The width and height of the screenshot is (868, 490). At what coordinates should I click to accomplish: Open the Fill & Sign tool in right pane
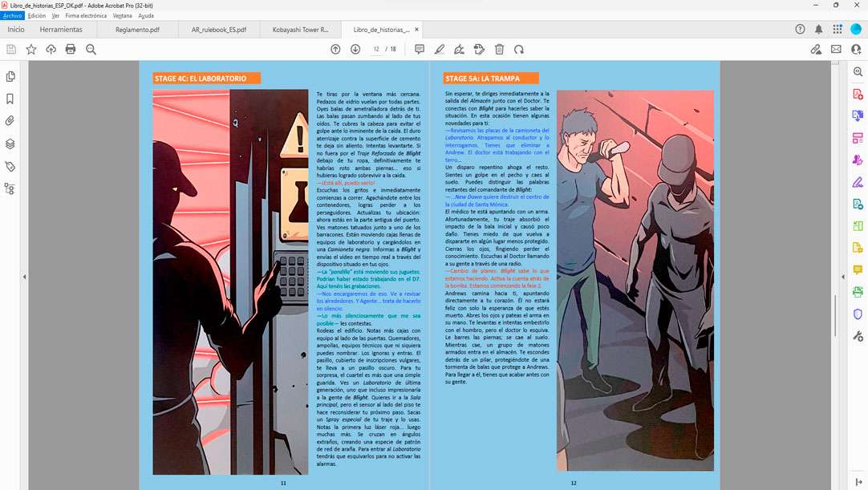858,181
